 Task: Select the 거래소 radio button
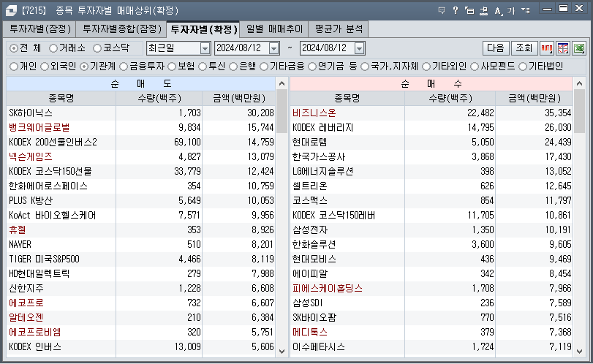pos(53,48)
